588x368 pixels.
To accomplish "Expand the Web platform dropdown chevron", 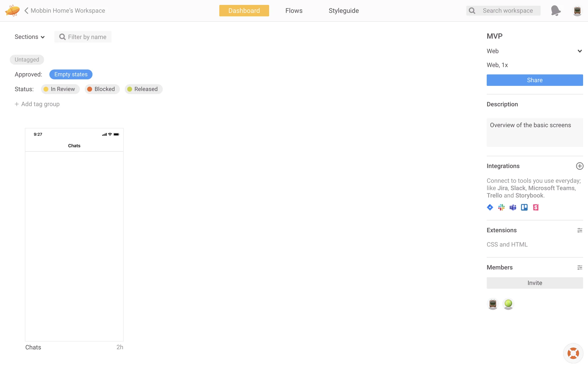I will [x=579, y=51].
